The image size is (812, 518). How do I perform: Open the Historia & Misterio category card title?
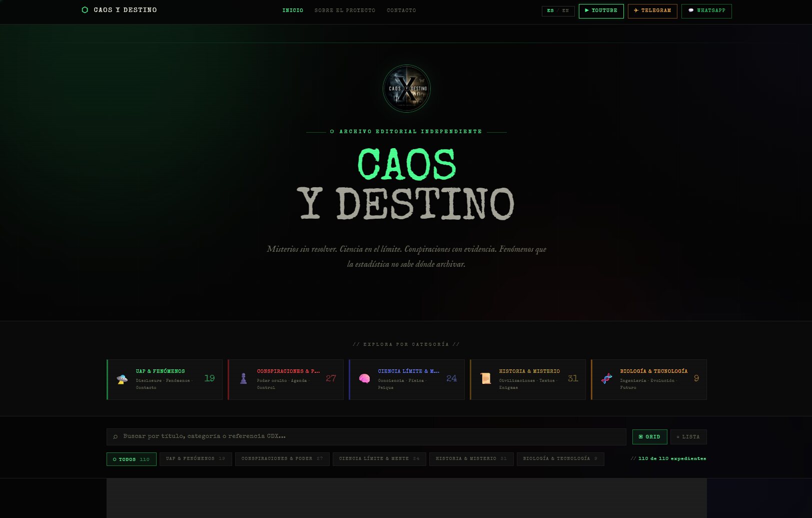(x=529, y=371)
